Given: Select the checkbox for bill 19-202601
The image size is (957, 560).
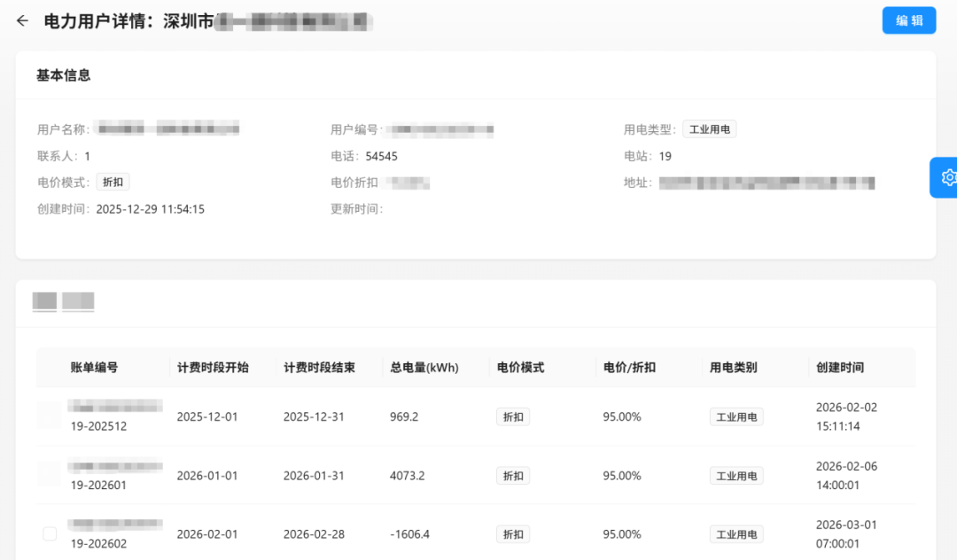Looking at the screenshot, I should click(50, 474).
